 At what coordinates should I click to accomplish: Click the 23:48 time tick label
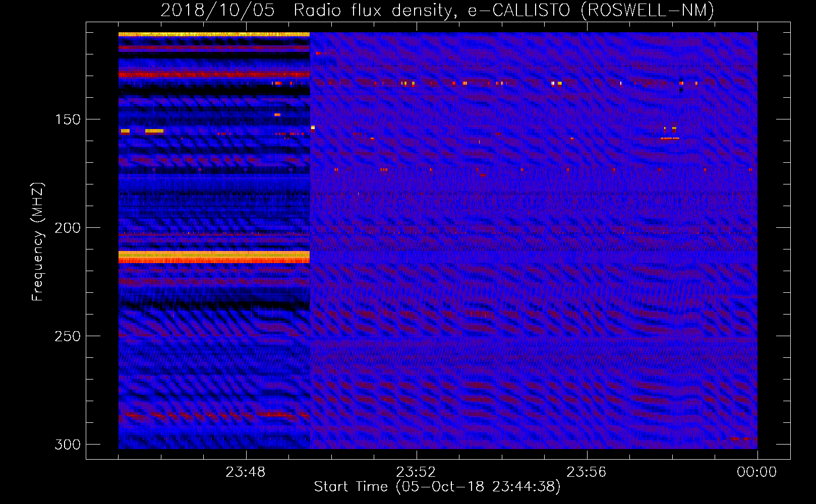coord(246,472)
